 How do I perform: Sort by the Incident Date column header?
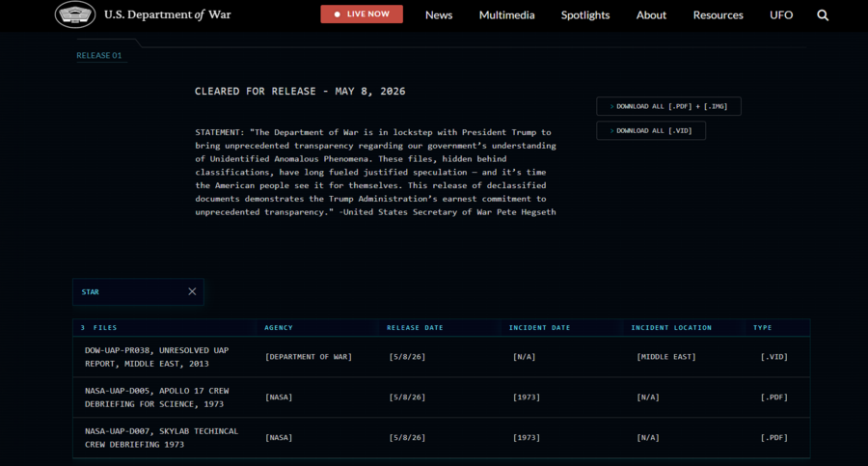coord(539,327)
